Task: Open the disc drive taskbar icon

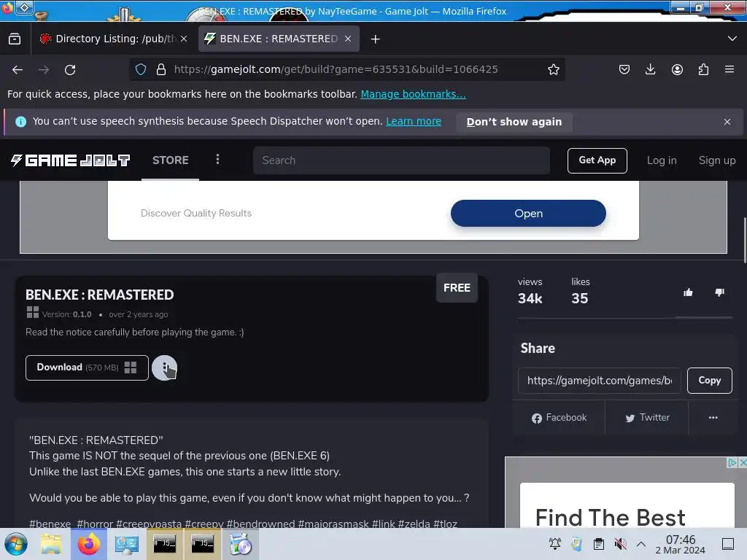Action: point(241,544)
